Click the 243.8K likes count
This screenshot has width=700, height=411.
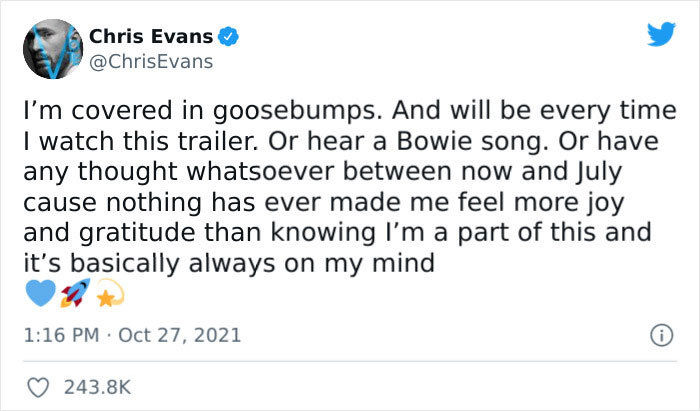(96, 386)
